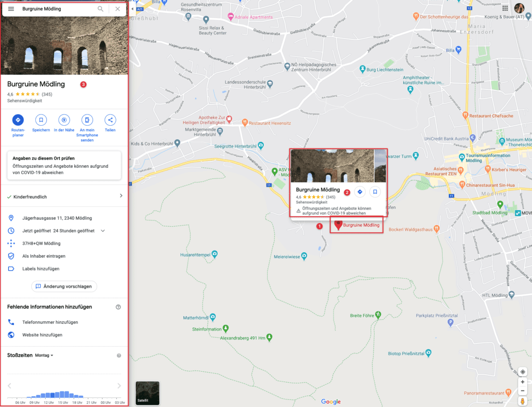Select Parkplatz Prießnitztal marker
The image size is (532, 407).
450,322
